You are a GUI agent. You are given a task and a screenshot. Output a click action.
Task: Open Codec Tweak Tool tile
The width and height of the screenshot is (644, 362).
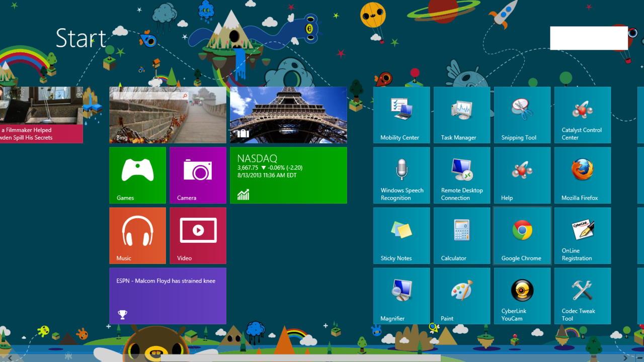click(583, 296)
